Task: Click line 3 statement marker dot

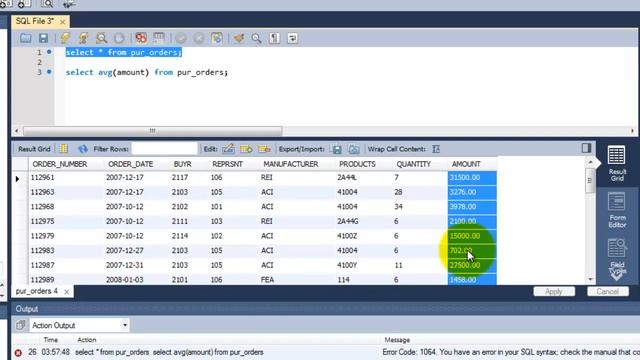Action: coord(49,72)
